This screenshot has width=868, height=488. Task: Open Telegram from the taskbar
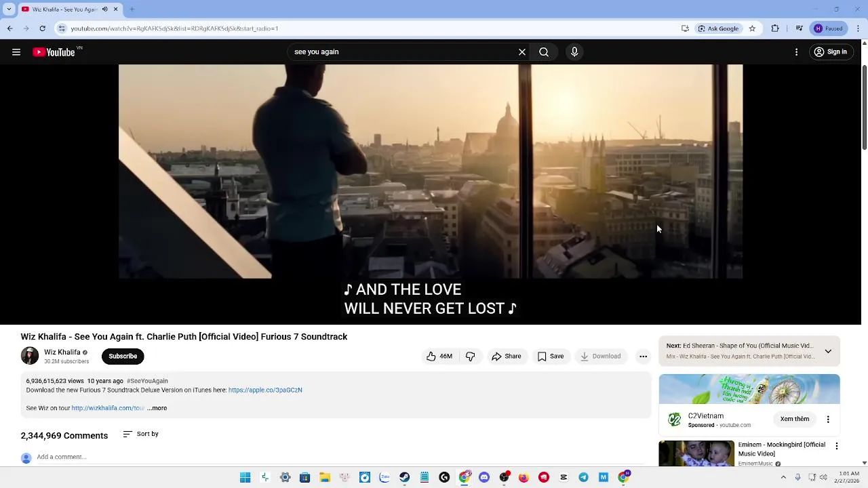click(583, 478)
